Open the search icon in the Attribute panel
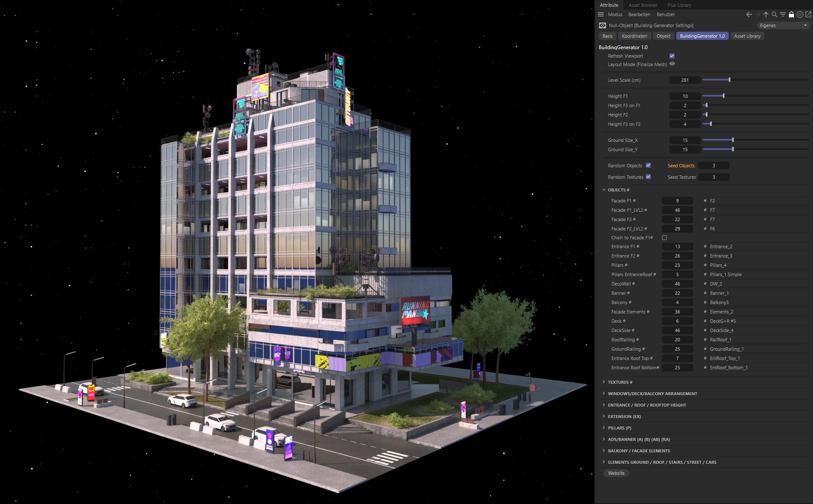 click(x=774, y=14)
